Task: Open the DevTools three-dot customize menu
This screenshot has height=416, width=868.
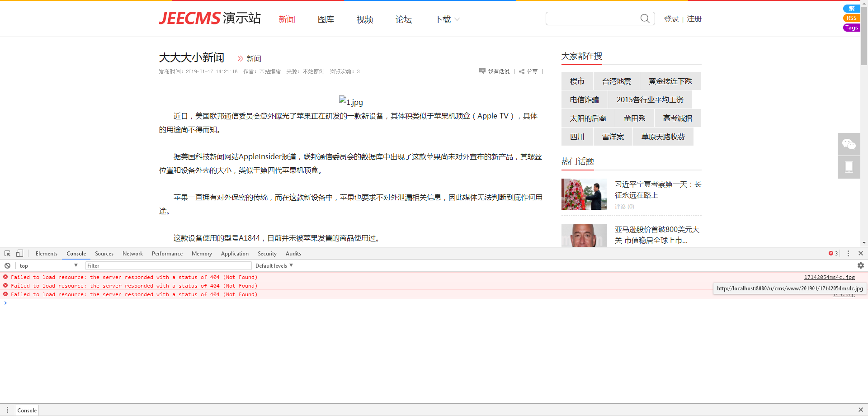Action: pyautogui.click(x=848, y=254)
